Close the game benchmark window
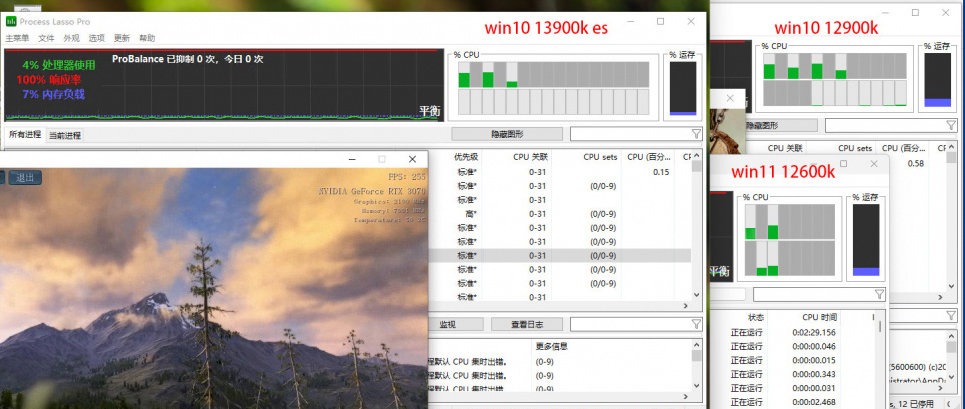The image size is (965, 409). [x=412, y=159]
